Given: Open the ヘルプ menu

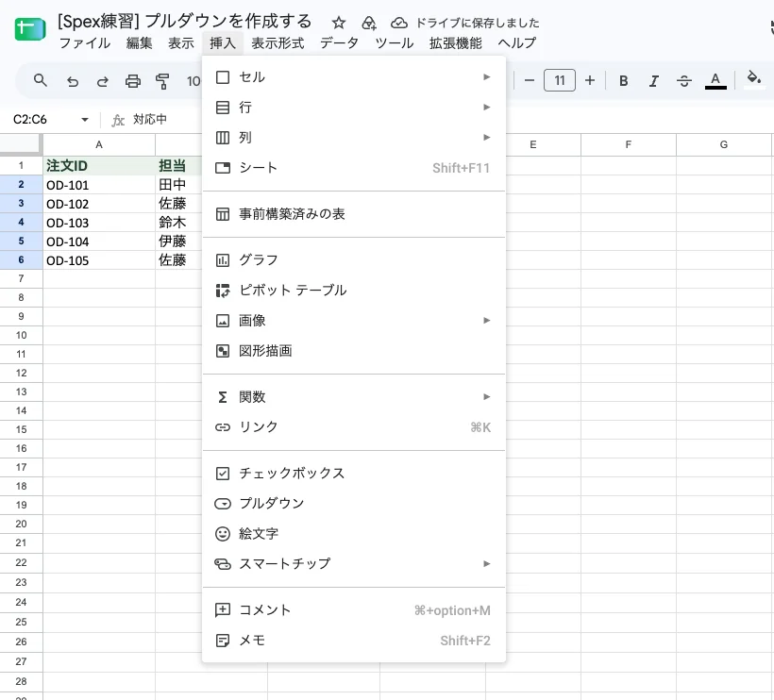Looking at the screenshot, I should click(x=517, y=43).
